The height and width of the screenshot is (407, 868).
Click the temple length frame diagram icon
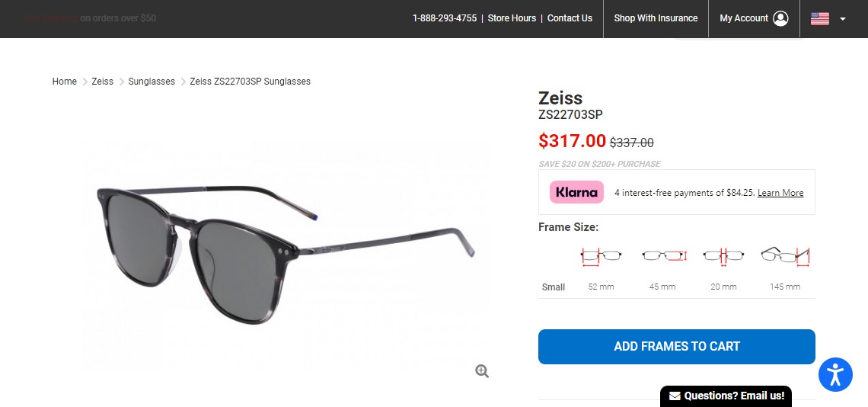[x=784, y=255]
